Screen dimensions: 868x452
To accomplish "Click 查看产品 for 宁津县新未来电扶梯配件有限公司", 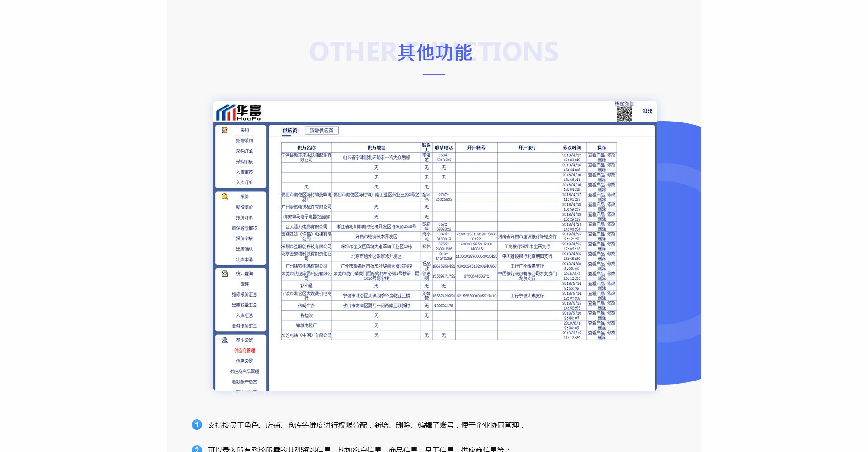I will [596, 155].
